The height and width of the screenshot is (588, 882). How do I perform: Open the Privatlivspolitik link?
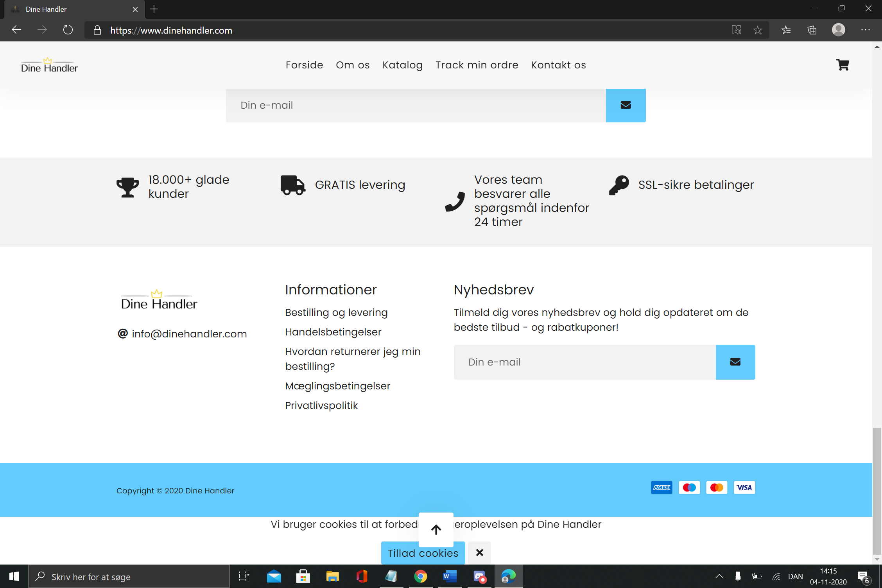pos(321,405)
